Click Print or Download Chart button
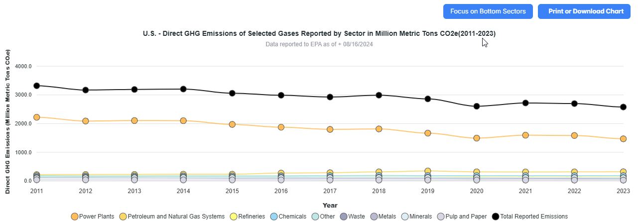 584,11
